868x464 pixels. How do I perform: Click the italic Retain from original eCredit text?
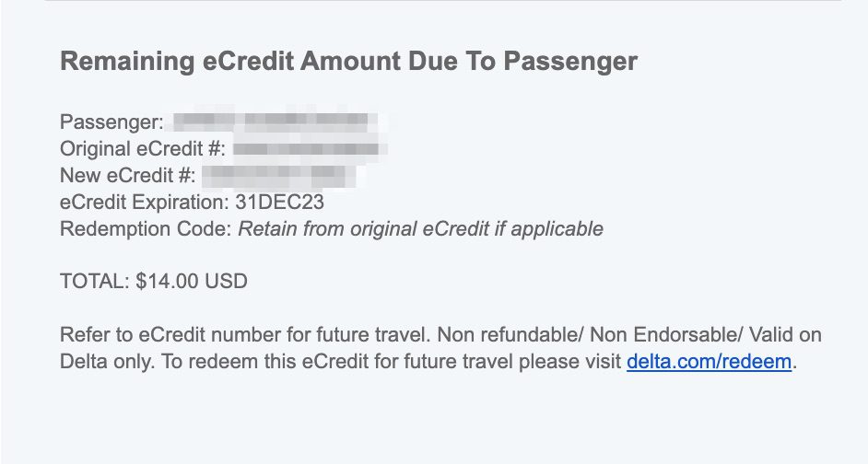pos(421,229)
